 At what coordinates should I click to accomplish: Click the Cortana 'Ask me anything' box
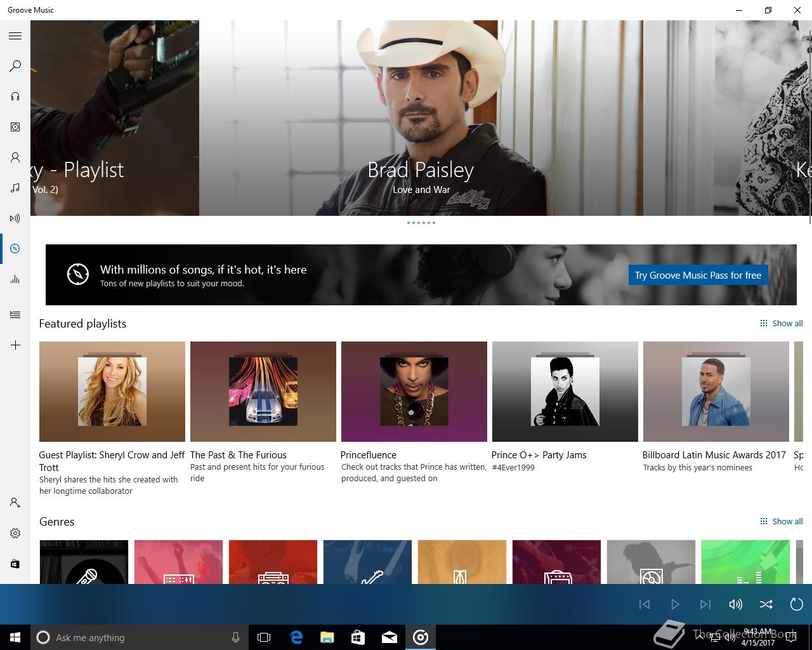click(140, 637)
